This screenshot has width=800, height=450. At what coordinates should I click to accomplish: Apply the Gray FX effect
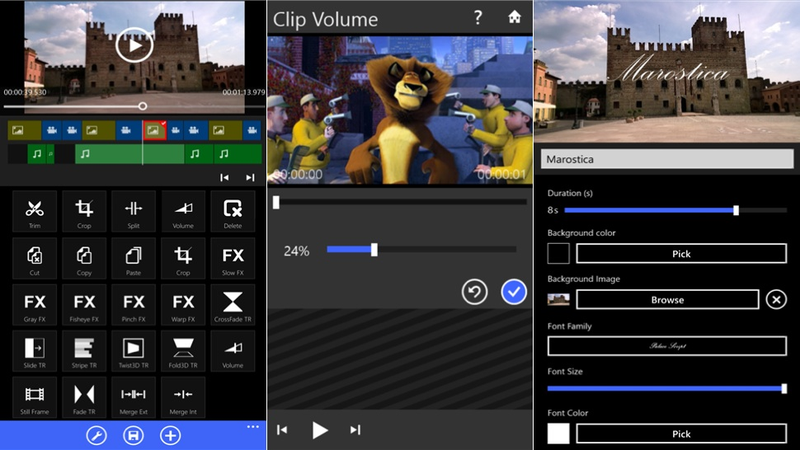click(34, 305)
